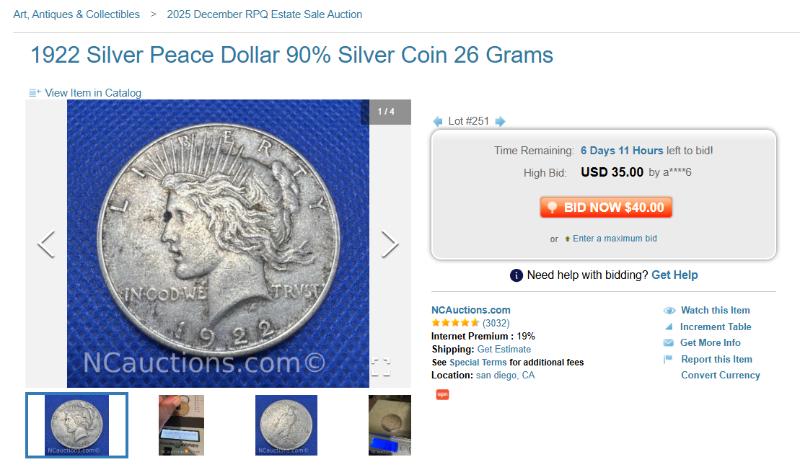Navigate to Art, Antiques & Collectibles breadcrumb
800x475 pixels.
point(77,14)
